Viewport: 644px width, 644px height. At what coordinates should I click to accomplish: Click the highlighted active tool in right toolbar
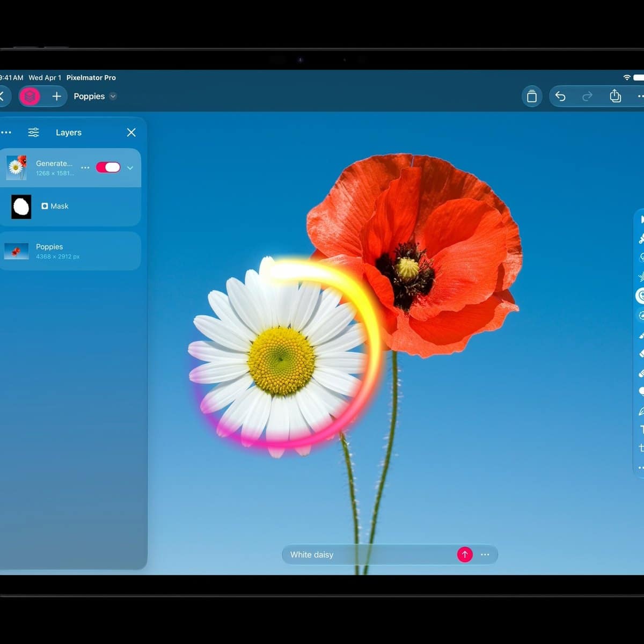point(640,296)
